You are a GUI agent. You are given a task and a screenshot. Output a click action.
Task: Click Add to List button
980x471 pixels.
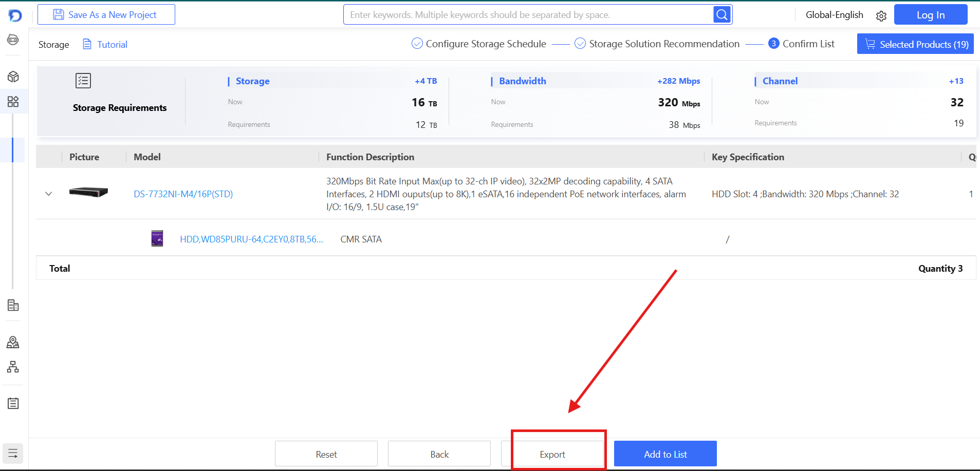click(665, 454)
